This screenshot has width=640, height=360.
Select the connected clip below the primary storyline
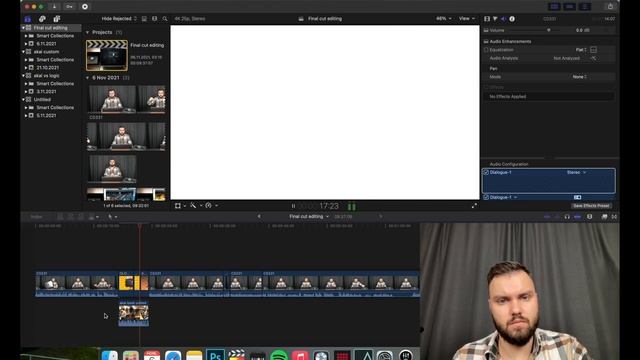point(133,313)
